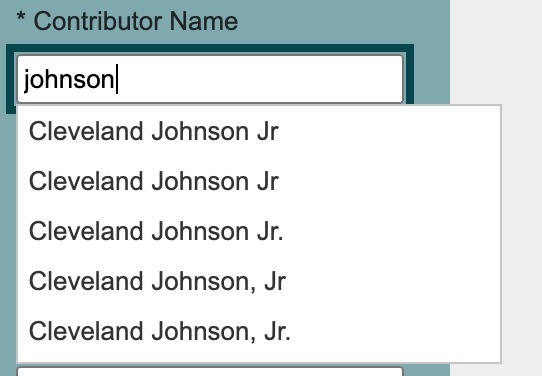Pick "Cleveland Johnson Jr." without a comma
This screenshot has height=376, width=542.
(x=259, y=231)
